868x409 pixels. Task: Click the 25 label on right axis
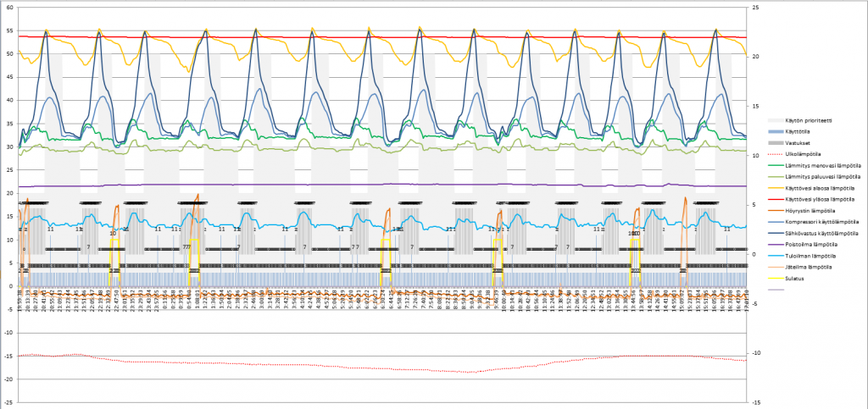tap(748, 8)
